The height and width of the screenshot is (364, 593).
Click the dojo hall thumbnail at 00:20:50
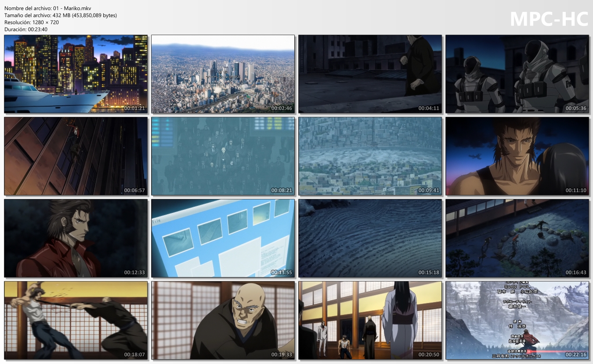[x=370, y=321]
